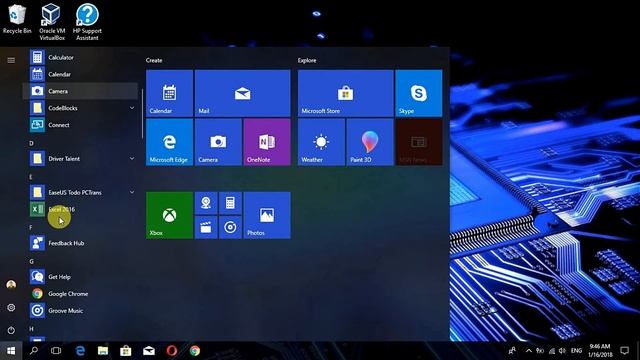Open the Microsoft Edge tile

coord(169,142)
